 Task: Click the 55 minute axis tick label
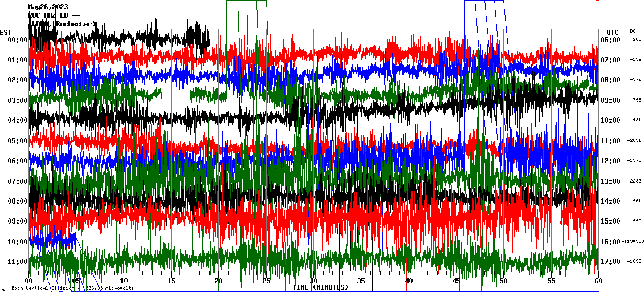coord(551,281)
